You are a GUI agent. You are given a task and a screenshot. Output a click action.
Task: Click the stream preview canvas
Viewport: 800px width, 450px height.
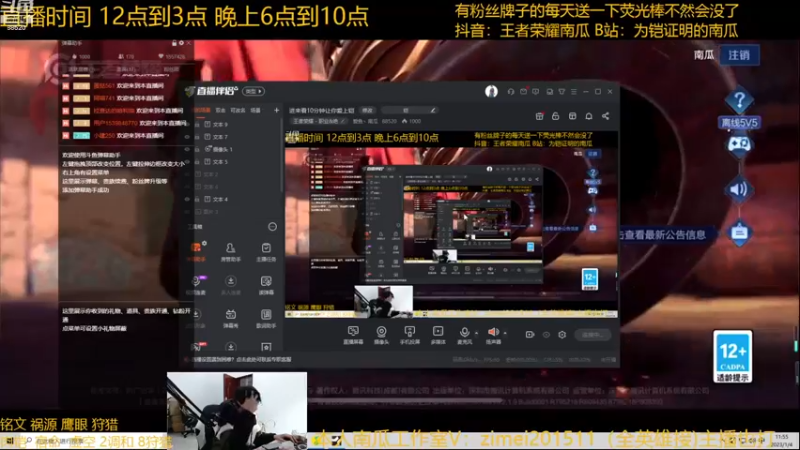(x=451, y=224)
